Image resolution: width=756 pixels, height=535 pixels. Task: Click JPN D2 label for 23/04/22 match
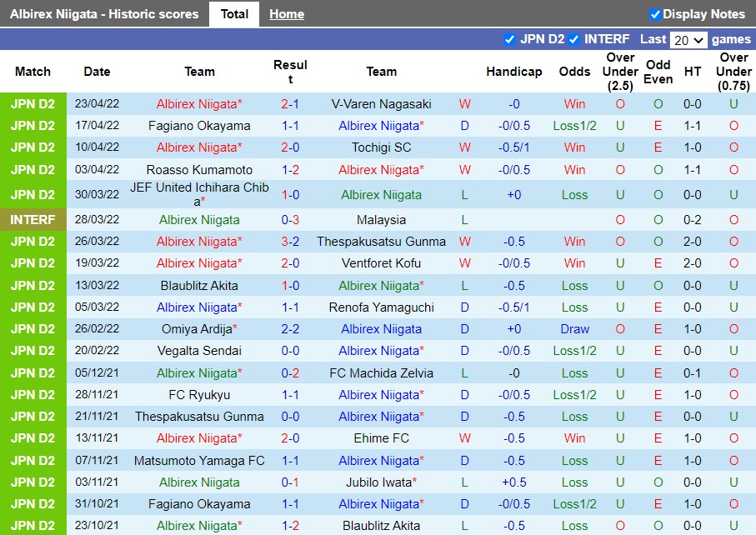(33, 104)
